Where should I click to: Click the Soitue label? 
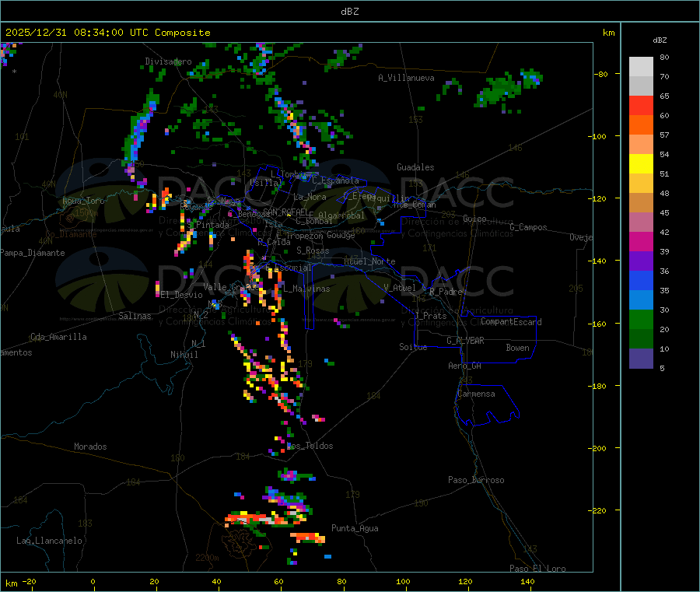click(413, 347)
